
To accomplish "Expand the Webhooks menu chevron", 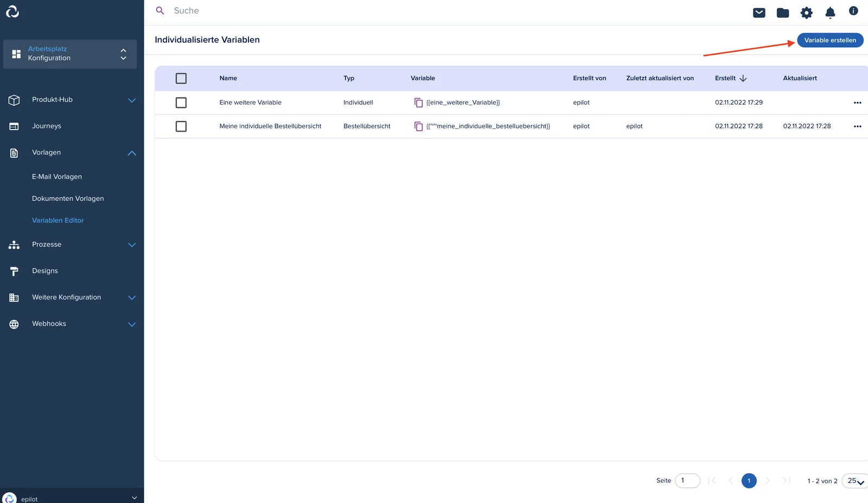I will (132, 324).
